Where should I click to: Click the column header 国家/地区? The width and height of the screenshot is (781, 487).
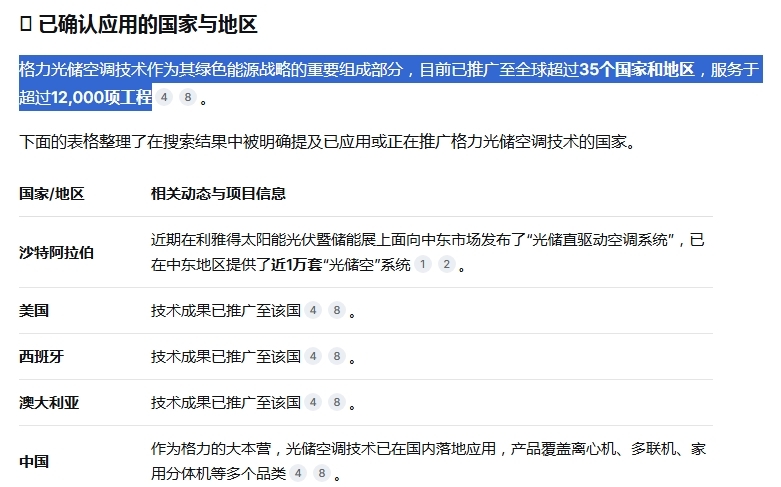[x=52, y=194]
